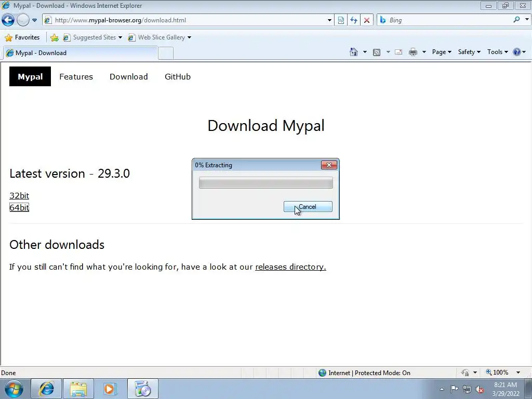Expand the Print options dropdown arrow
The height and width of the screenshot is (399, 532).
coord(424,52)
